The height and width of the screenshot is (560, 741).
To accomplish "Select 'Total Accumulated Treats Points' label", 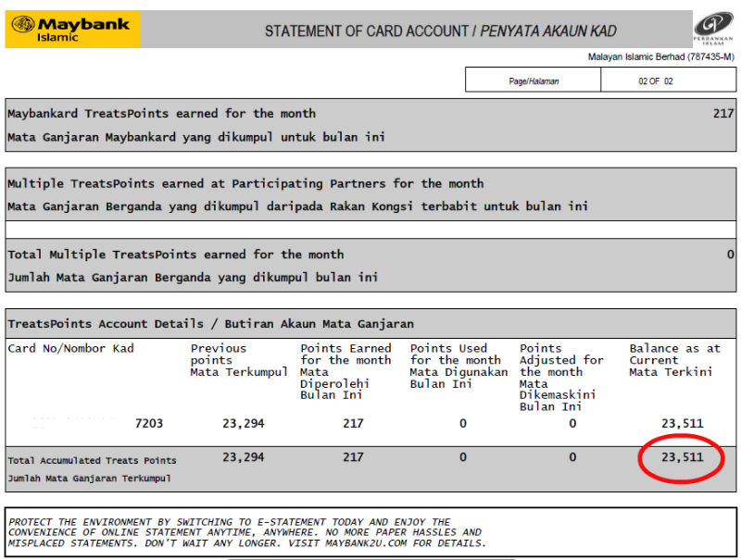I will pyautogui.click(x=92, y=460).
